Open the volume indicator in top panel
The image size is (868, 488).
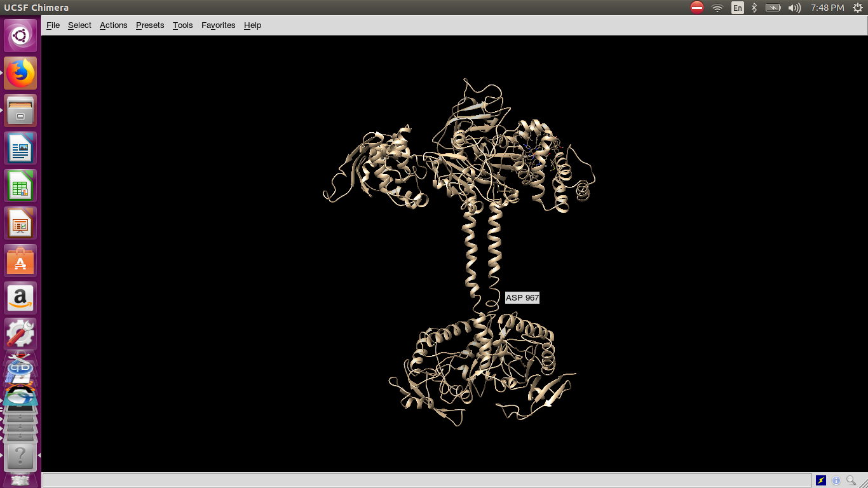point(794,8)
